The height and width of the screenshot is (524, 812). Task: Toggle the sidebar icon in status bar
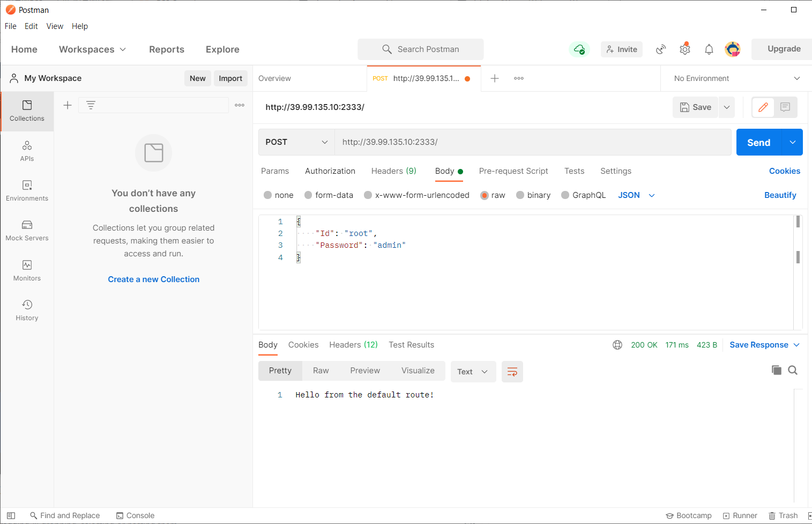click(x=11, y=515)
